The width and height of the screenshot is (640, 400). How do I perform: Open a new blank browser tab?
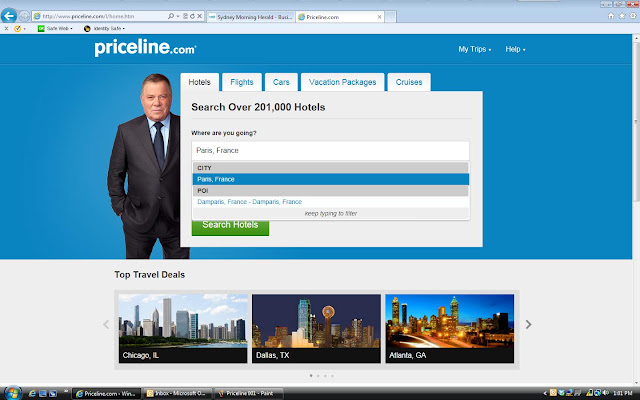(x=391, y=17)
